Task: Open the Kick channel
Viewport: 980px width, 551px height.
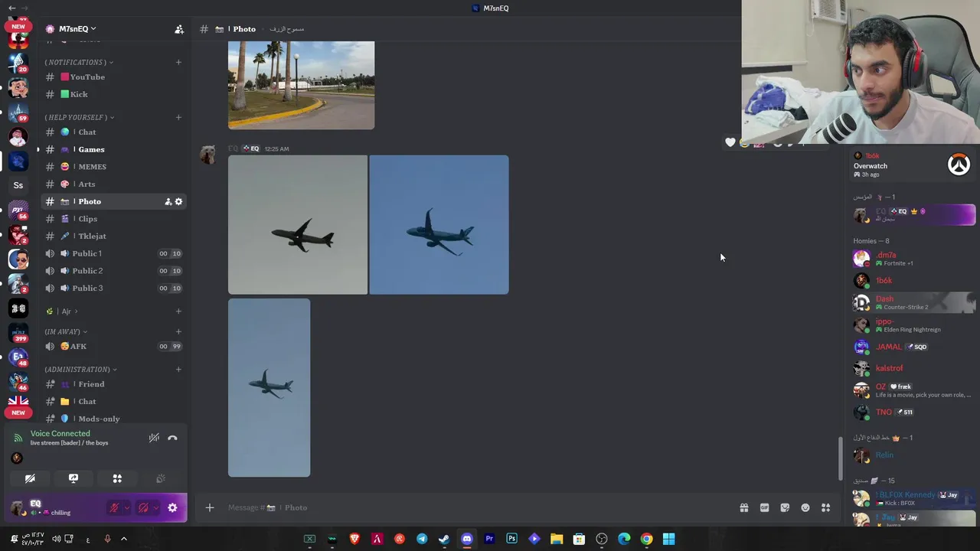Action: pos(113,94)
